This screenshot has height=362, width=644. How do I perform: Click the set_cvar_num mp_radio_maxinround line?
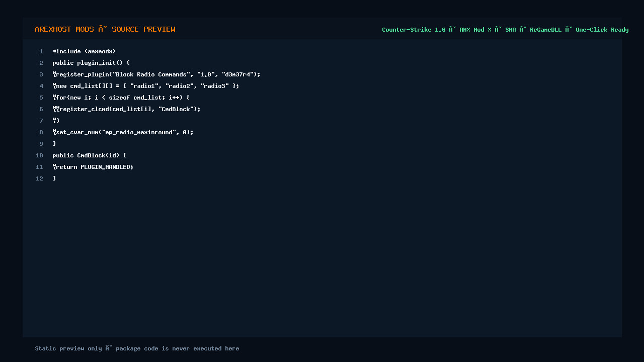tap(123, 132)
